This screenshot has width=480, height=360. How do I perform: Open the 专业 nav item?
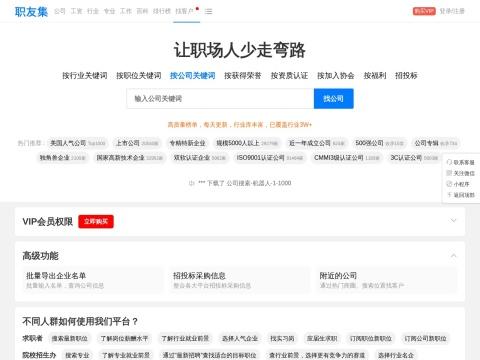point(109,11)
